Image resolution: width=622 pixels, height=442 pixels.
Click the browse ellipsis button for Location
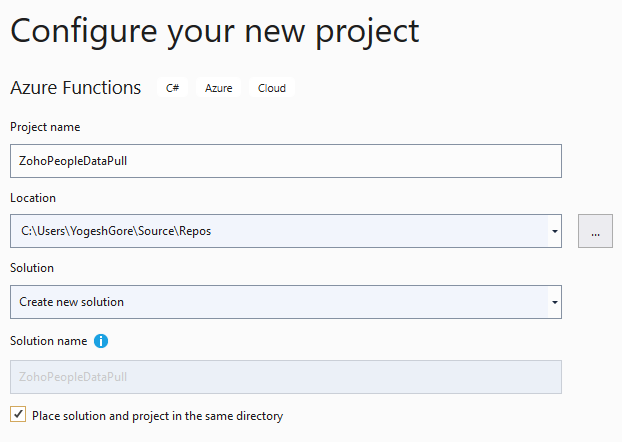click(x=595, y=231)
